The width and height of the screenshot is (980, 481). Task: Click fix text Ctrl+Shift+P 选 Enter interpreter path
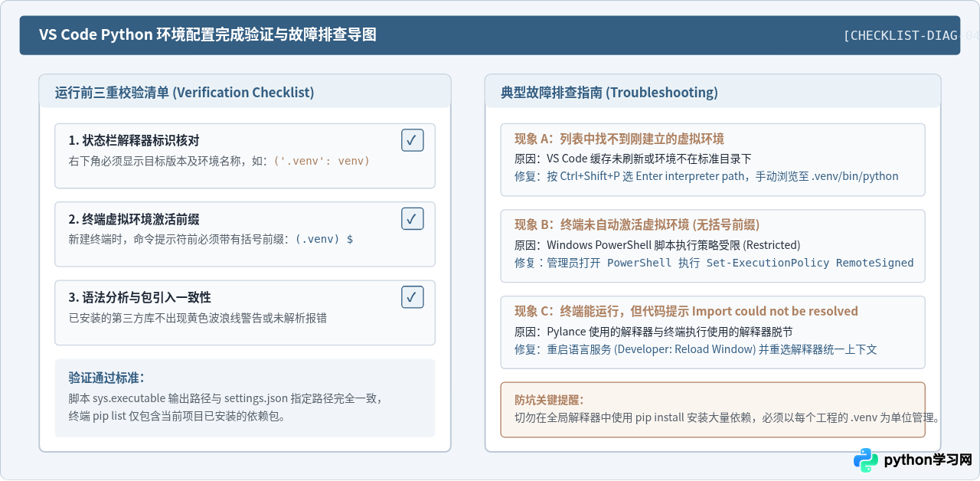click(707, 176)
